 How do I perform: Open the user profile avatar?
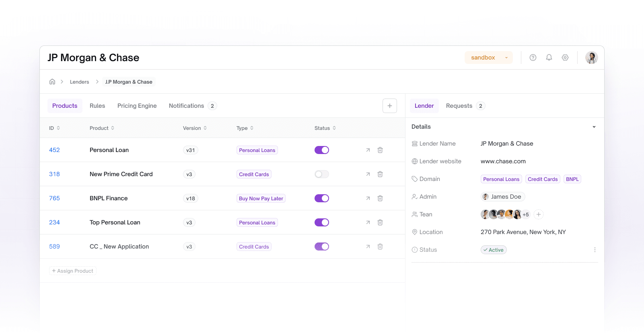[591, 58]
